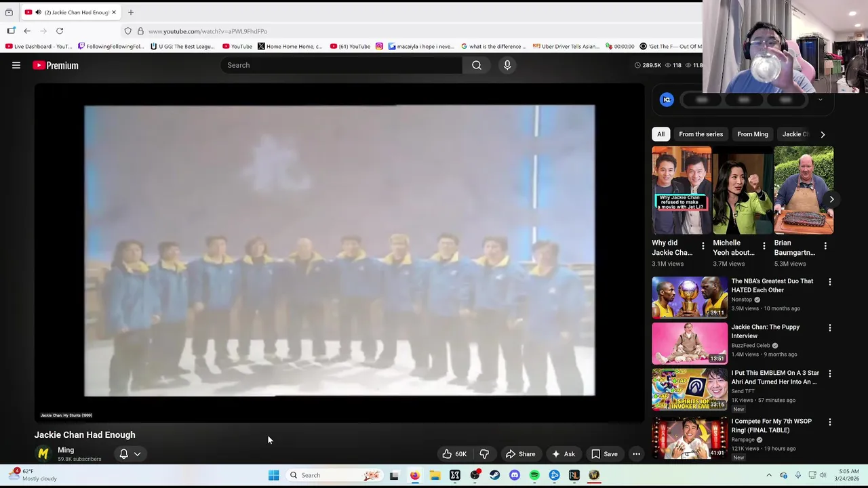868x488 pixels.
Task: Click the YouTube search input field
Action: (341, 65)
